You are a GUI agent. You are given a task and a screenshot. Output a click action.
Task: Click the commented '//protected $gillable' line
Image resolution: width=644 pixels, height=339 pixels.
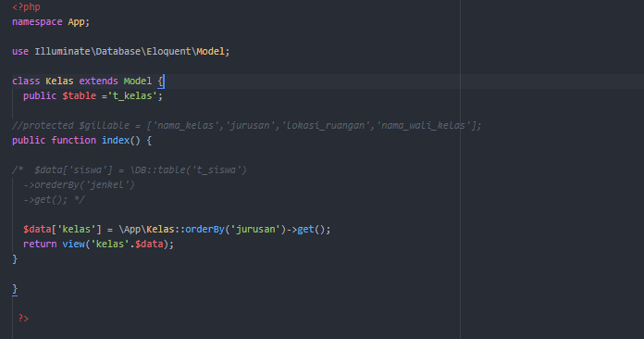pyautogui.click(x=246, y=125)
